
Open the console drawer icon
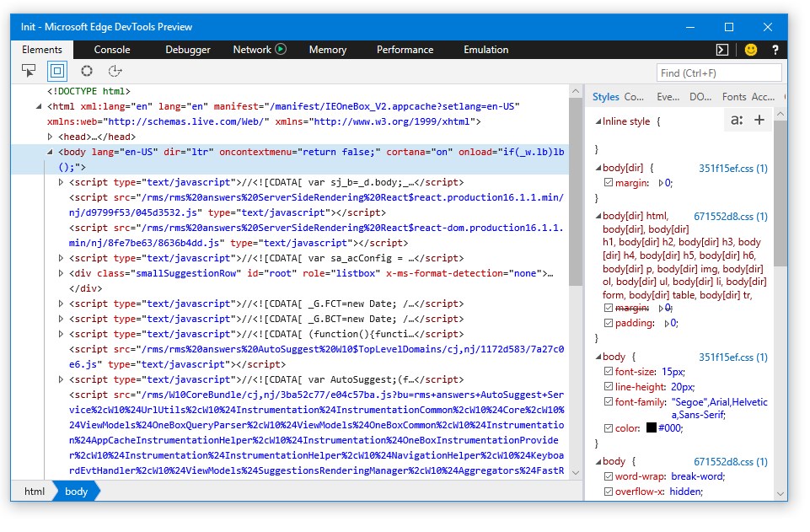722,50
